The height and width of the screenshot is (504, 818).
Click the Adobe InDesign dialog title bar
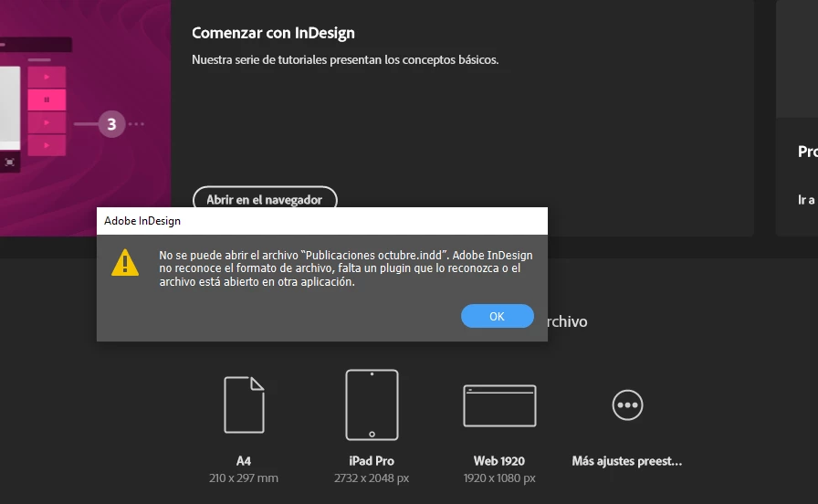point(322,221)
